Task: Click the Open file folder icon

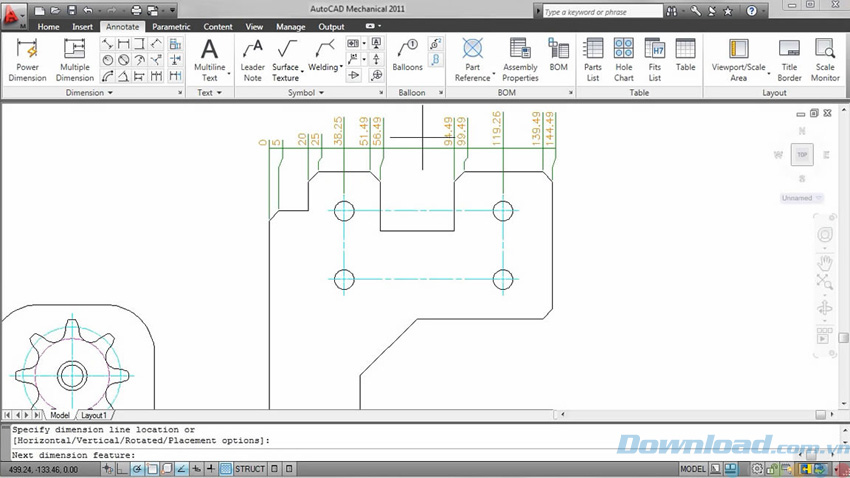Action: pyautogui.click(x=55, y=10)
